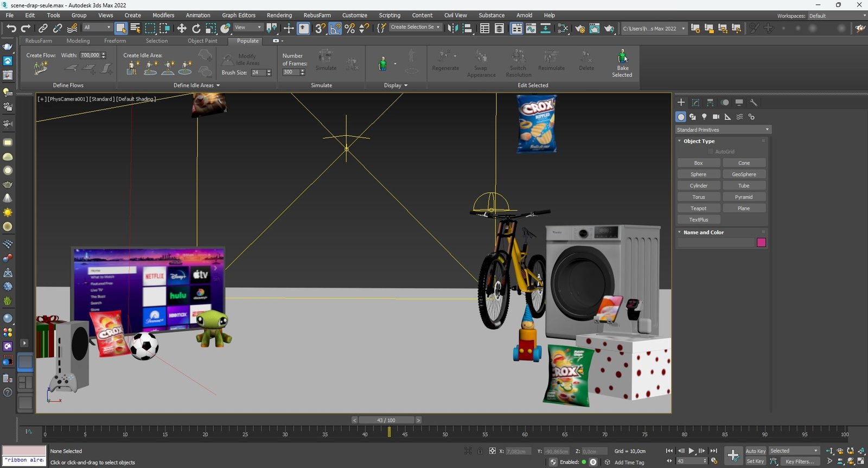The height and width of the screenshot is (468, 868).
Task: Toggle the selection lock padlock icon
Action: (480, 451)
